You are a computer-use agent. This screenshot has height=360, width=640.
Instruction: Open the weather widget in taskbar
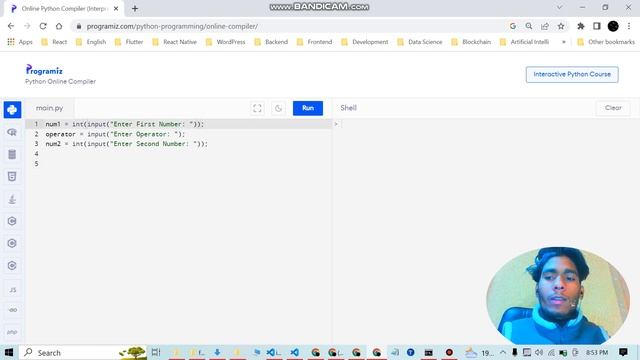[x=480, y=352]
